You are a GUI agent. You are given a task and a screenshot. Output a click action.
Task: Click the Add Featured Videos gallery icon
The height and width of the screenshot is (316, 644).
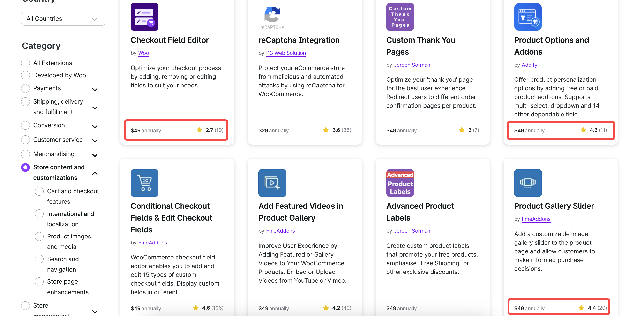[272, 183]
